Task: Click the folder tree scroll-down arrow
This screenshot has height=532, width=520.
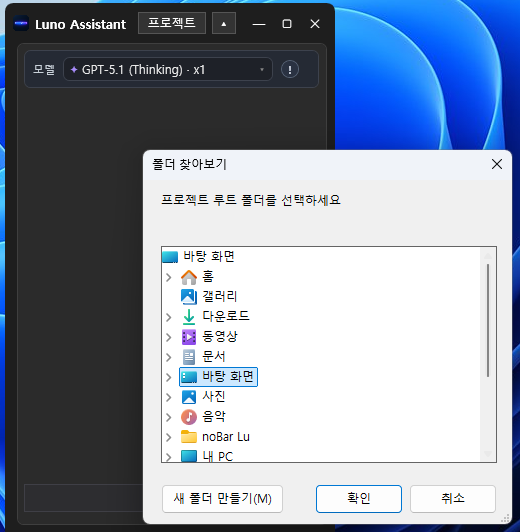Action: tap(488, 454)
